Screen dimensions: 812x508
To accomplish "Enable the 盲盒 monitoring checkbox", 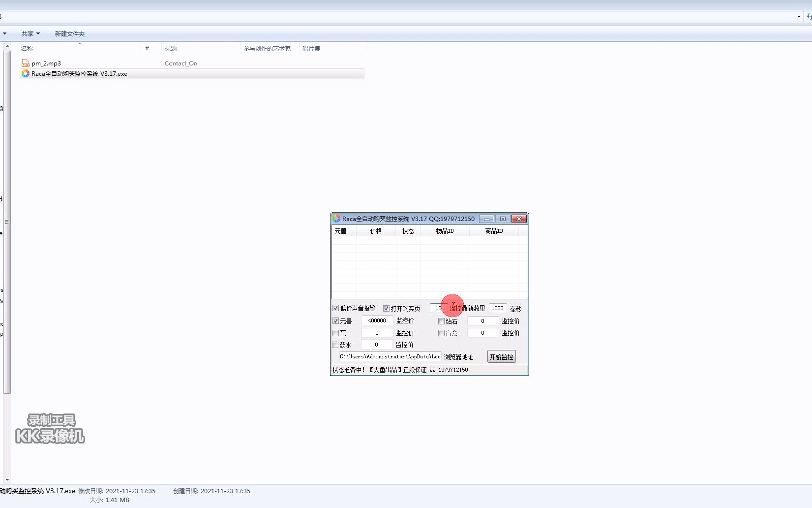I will (x=442, y=333).
